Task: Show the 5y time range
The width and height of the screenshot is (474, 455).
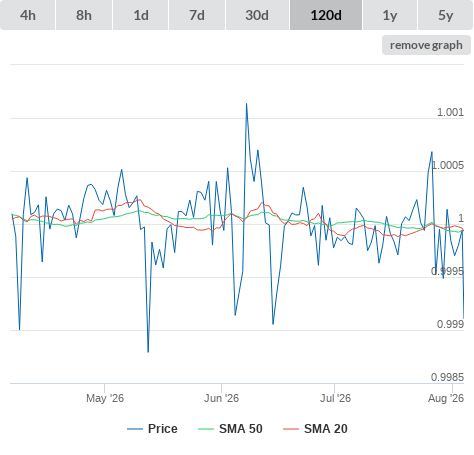Action: click(x=446, y=15)
